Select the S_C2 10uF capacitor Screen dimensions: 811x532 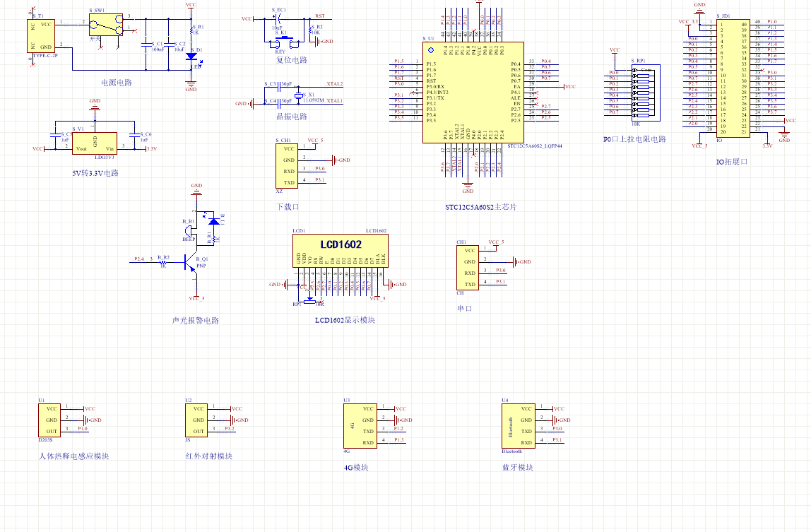pos(169,45)
